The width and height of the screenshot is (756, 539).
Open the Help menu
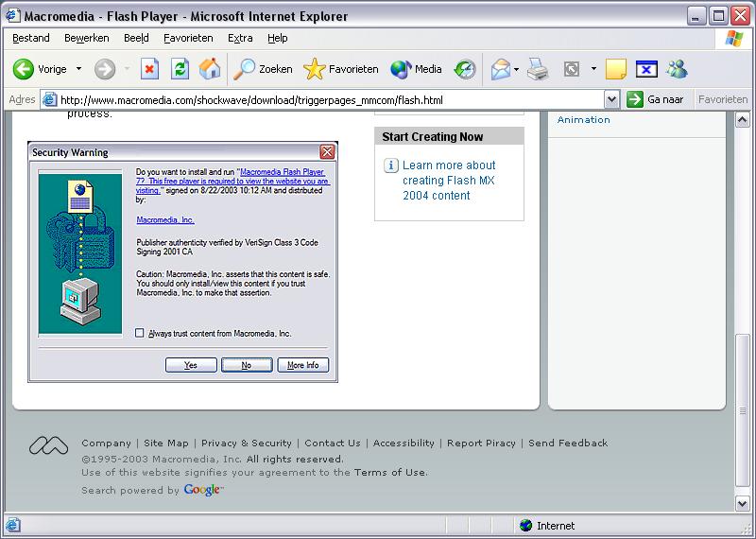pos(277,38)
